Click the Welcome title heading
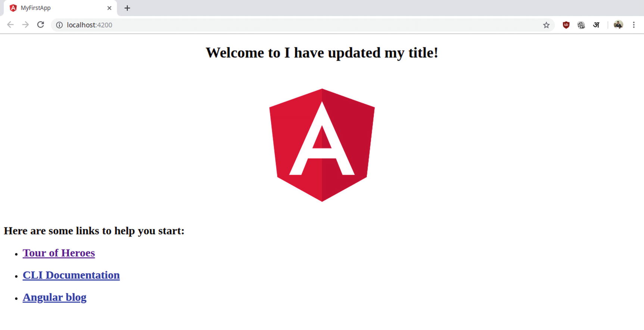Screen dimensions: 644x330 click(x=322, y=53)
